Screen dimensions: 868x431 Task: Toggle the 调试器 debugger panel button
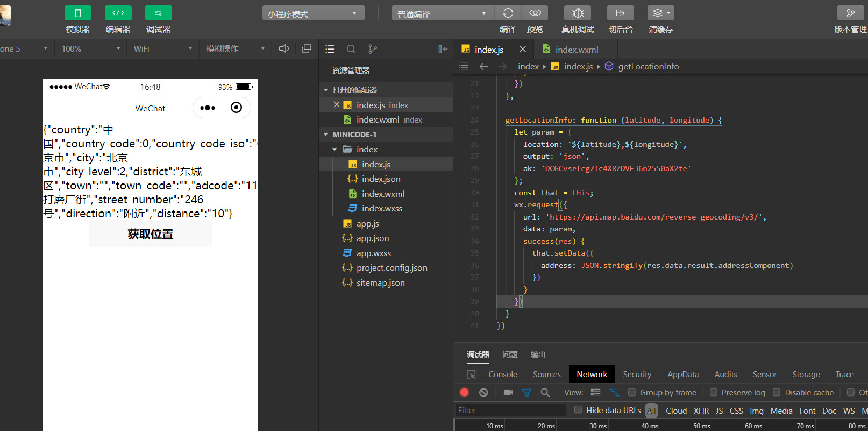click(x=159, y=13)
